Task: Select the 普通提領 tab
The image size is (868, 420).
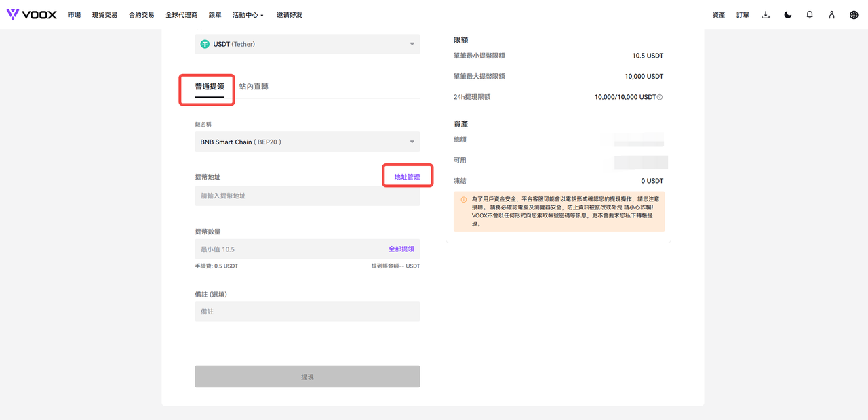Action: coord(210,87)
